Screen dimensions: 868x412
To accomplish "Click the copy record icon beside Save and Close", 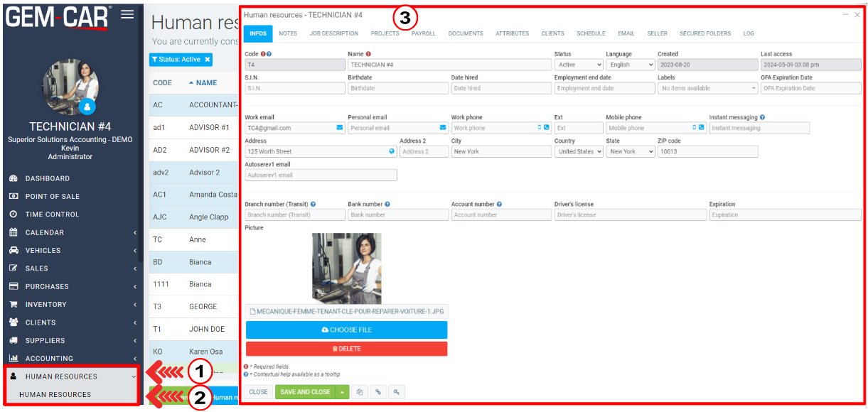I will pos(360,391).
